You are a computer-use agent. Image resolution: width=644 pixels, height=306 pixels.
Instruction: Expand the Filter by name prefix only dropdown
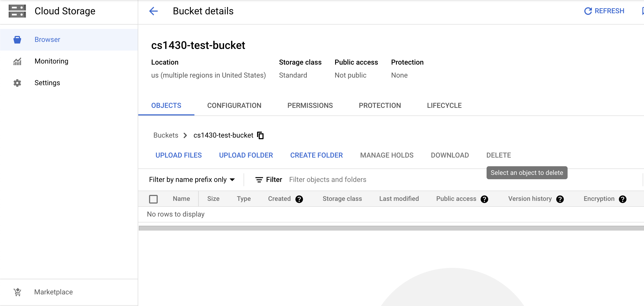point(192,180)
